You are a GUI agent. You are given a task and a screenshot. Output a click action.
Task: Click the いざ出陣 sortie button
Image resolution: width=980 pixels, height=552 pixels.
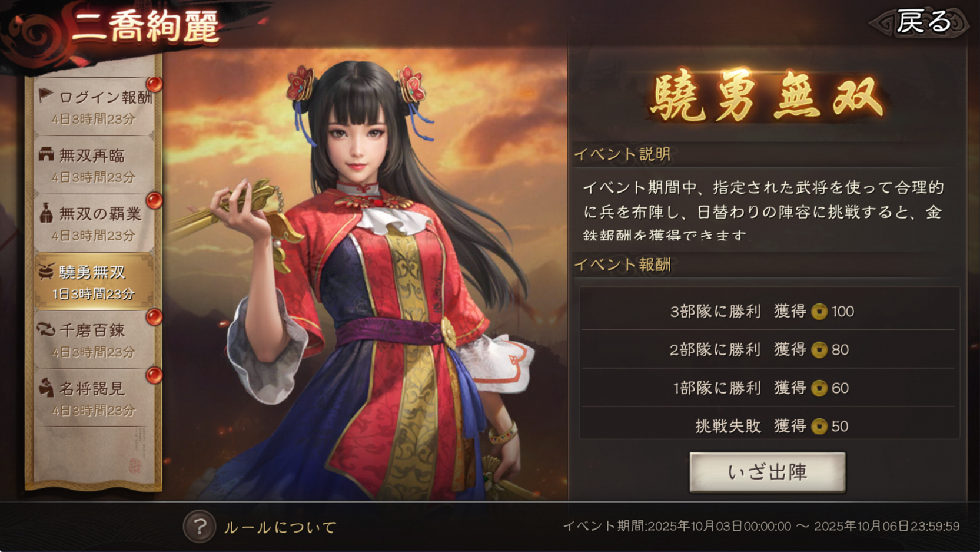[x=767, y=472]
